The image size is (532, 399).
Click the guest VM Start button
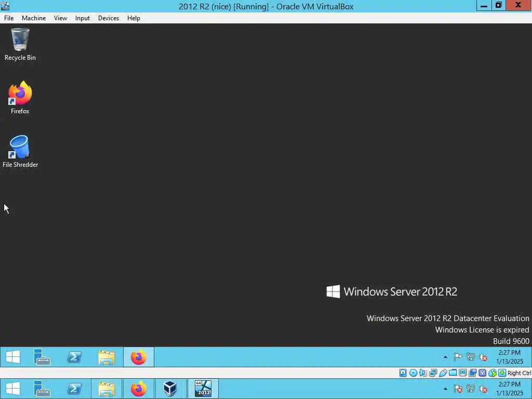[x=13, y=357]
